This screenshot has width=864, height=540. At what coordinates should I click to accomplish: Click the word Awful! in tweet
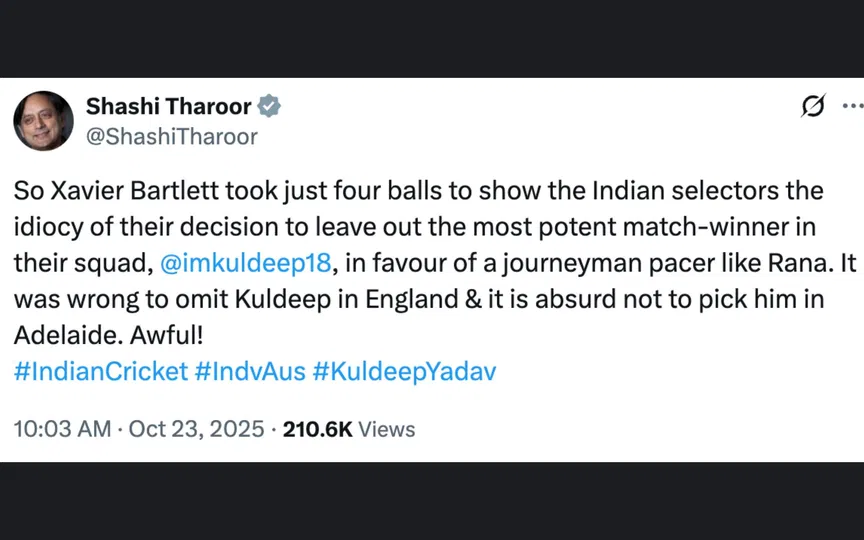[149, 335]
